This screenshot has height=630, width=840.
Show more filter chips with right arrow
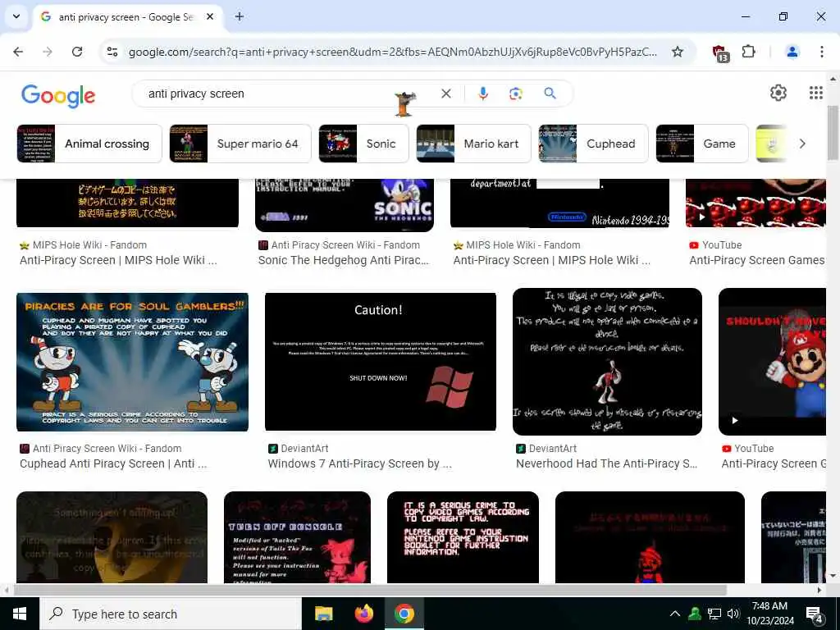pyautogui.click(x=802, y=144)
